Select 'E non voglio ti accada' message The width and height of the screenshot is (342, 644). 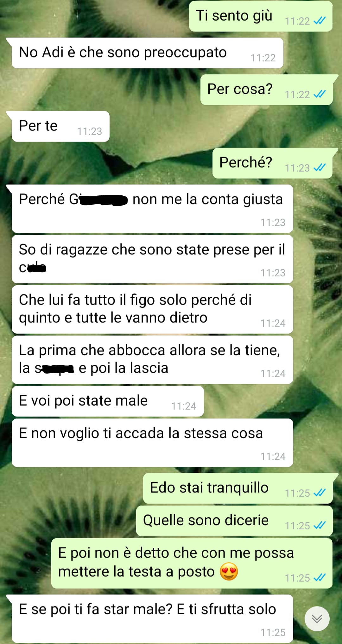(x=152, y=443)
